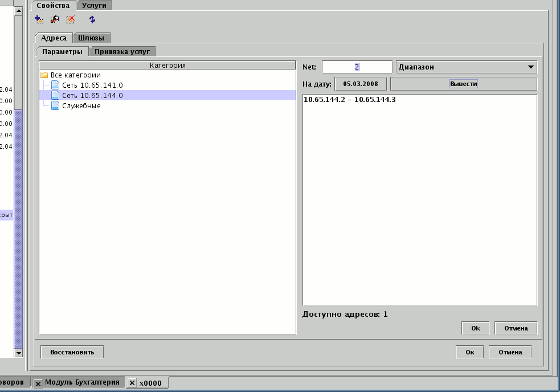The width and height of the screenshot is (560, 392).
Task: Close the x0000 bottom tab
Action: point(132,383)
